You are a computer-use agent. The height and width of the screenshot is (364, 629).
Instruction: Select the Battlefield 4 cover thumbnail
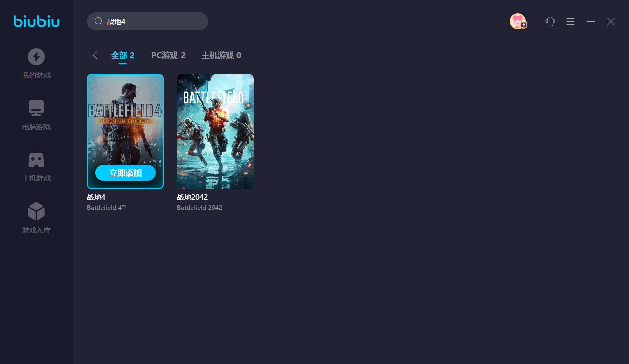(x=125, y=131)
